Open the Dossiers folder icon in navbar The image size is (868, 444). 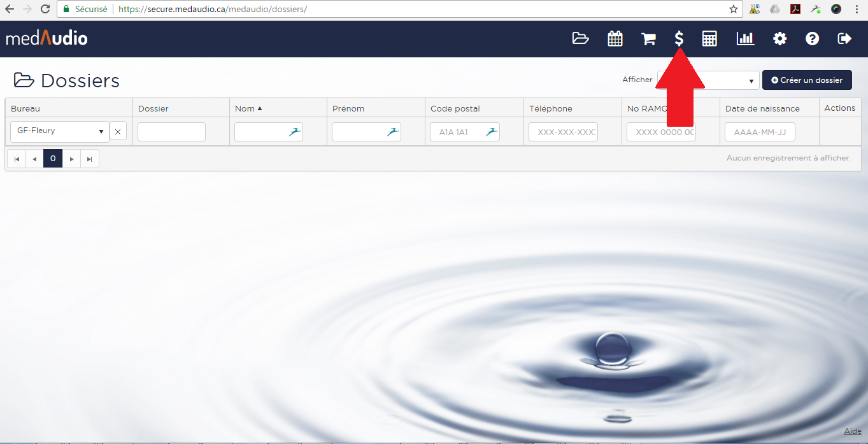coord(580,39)
